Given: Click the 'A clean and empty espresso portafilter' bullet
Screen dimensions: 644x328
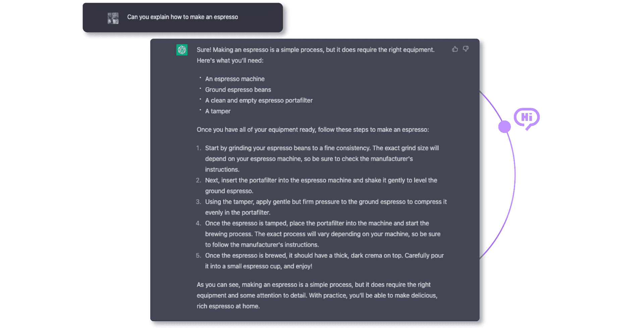Looking at the screenshot, I should tap(259, 100).
